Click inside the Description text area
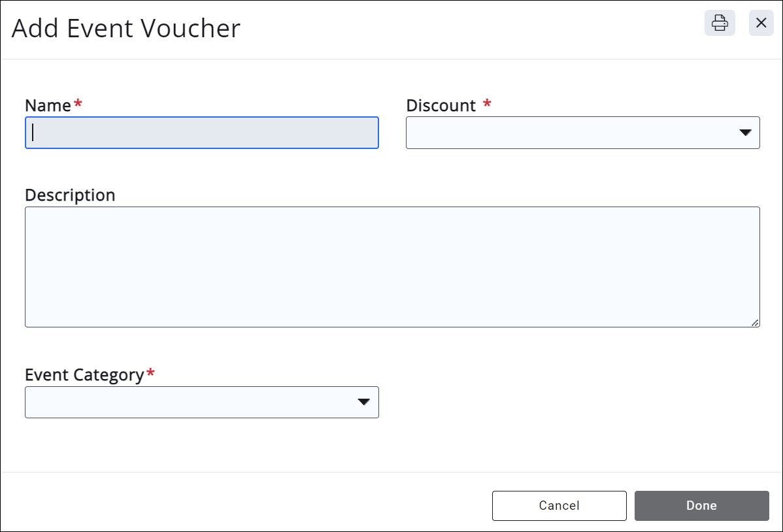783x532 pixels. [392, 267]
